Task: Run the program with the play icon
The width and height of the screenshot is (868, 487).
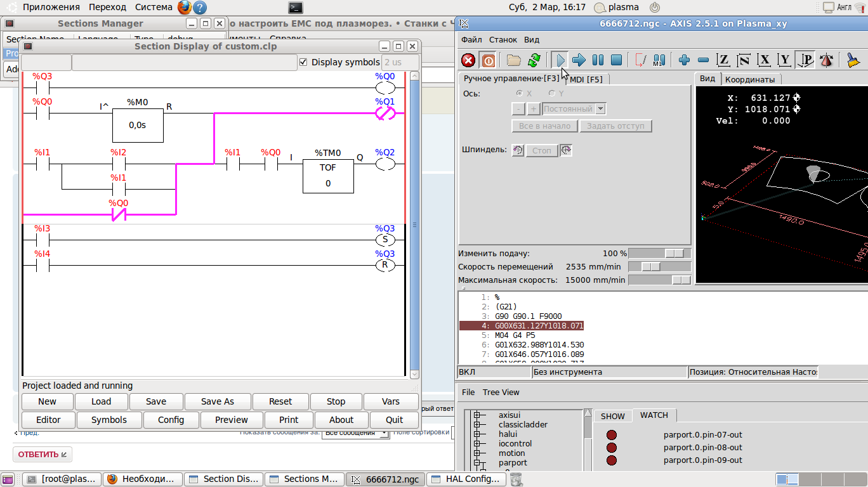Action: (559, 60)
